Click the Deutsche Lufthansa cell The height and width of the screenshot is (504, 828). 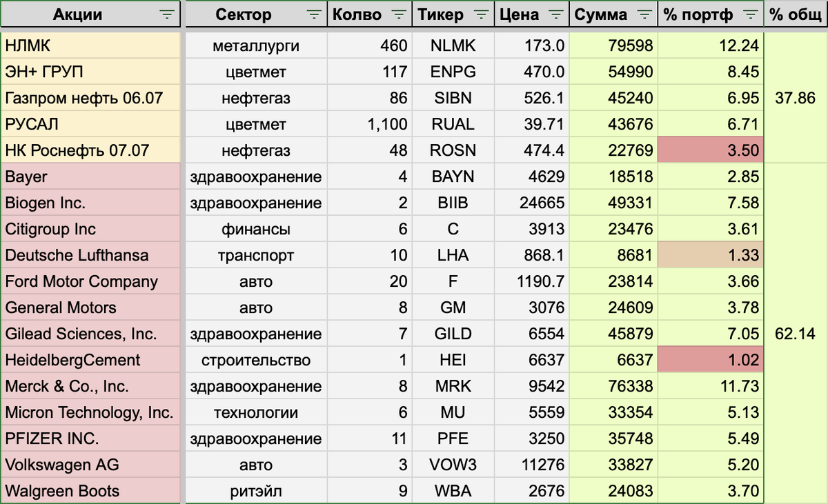click(x=91, y=256)
